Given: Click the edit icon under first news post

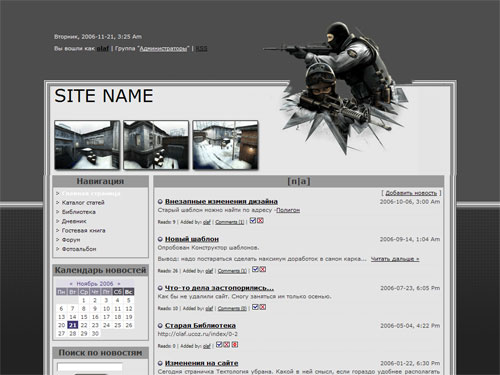Looking at the screenshot, I should (253, 221).
